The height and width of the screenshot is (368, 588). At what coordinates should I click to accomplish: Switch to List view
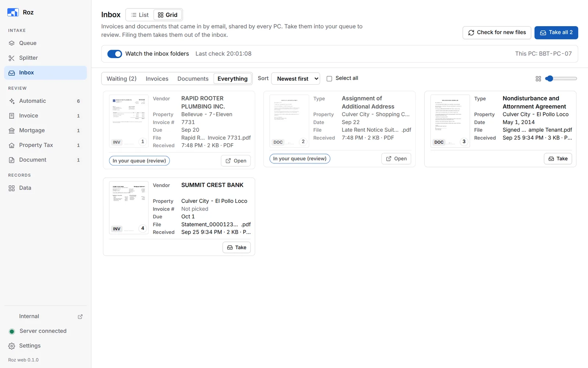[x=140, y=15]
